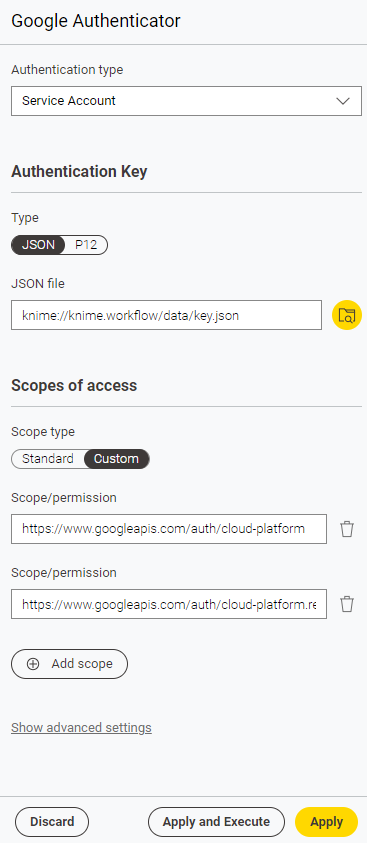
Task: Select P12 key type
Action: coord(86,245)
